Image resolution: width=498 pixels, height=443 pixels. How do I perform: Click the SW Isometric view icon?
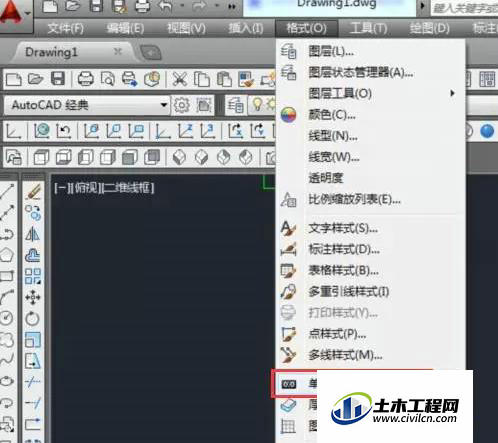pos(179,157)
